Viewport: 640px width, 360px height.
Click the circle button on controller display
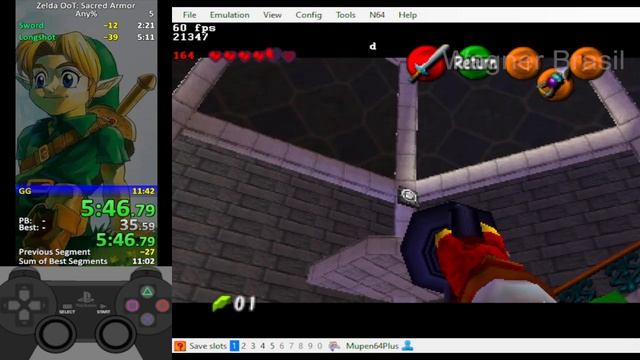pos(162,305)
